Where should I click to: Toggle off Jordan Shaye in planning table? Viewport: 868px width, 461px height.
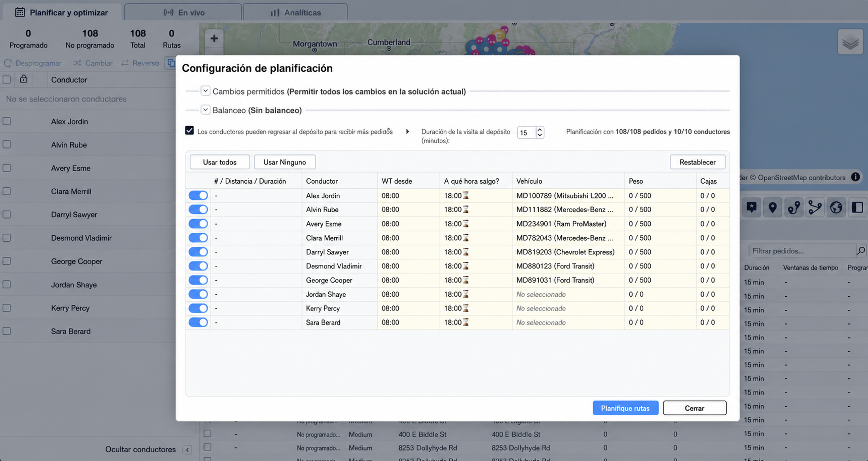pyautogui.click(x=198, y=294)
